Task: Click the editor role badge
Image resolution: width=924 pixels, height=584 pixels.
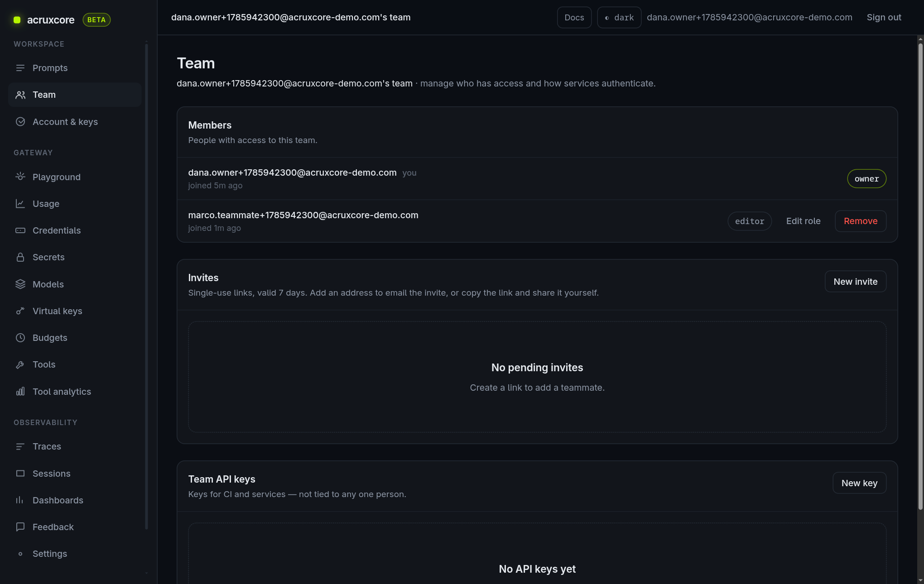Action: (x=749, y=221)
